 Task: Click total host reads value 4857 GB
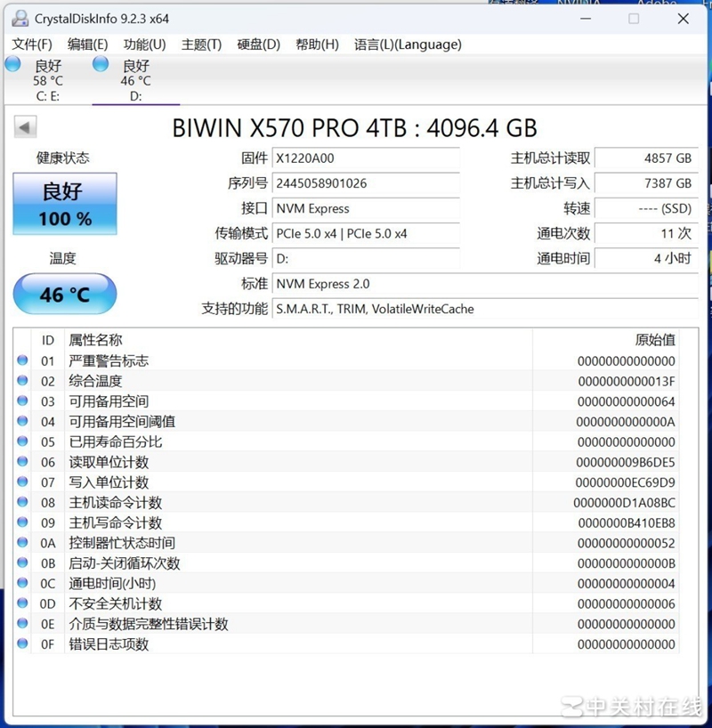(646, 158)
